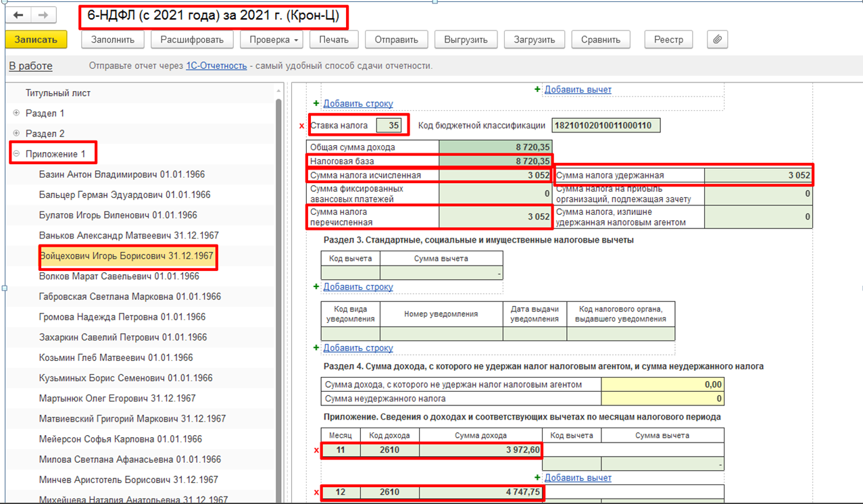Click the green plus under the notification table
The image size is (863, 504).
(x=316, y=348)
